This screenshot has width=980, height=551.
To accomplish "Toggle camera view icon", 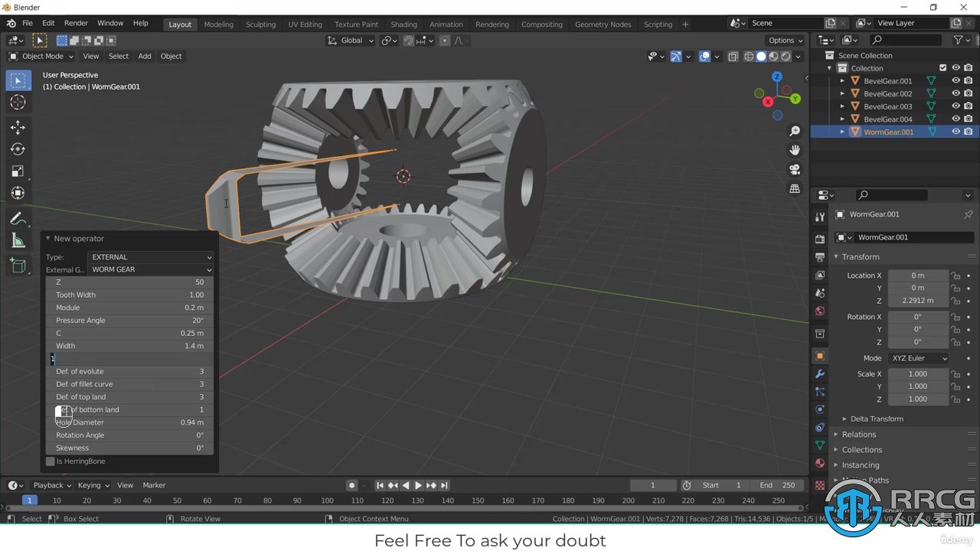I will pyautogui.click(x=795, y=169).
